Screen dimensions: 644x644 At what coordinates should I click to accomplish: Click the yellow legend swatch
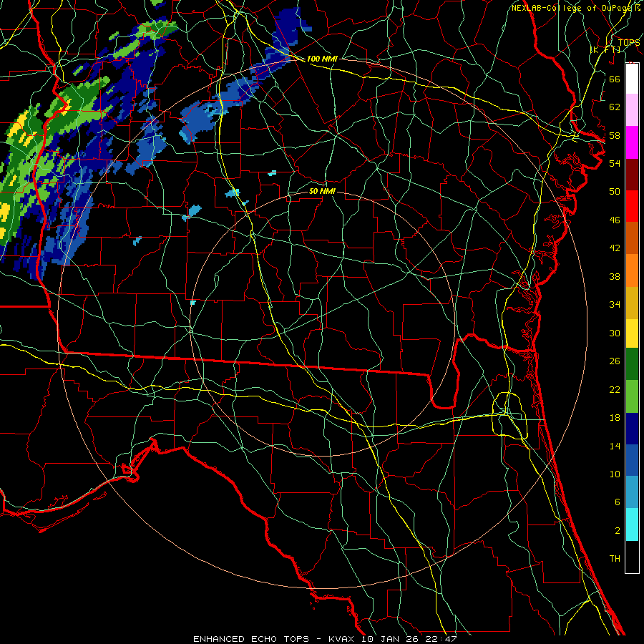click(632, 333)
